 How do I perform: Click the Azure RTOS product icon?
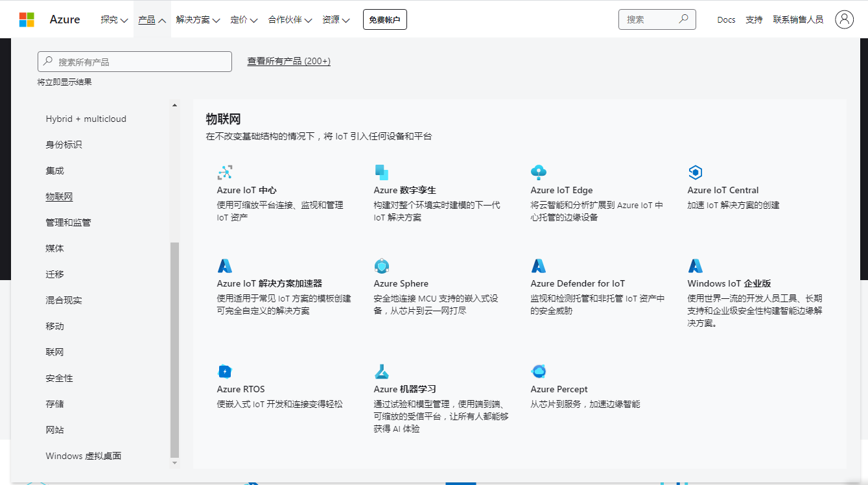click(x=224, y=372)
